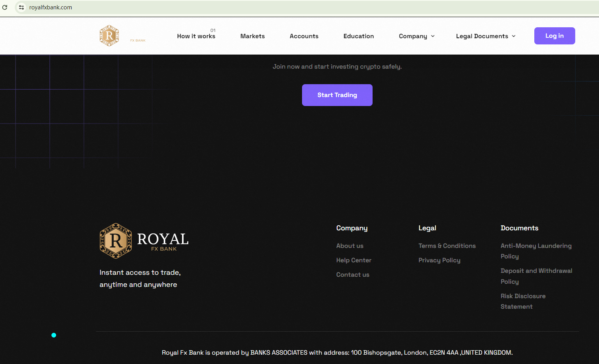
Task: Go to the Markets menu item
Action: [252, 36]
